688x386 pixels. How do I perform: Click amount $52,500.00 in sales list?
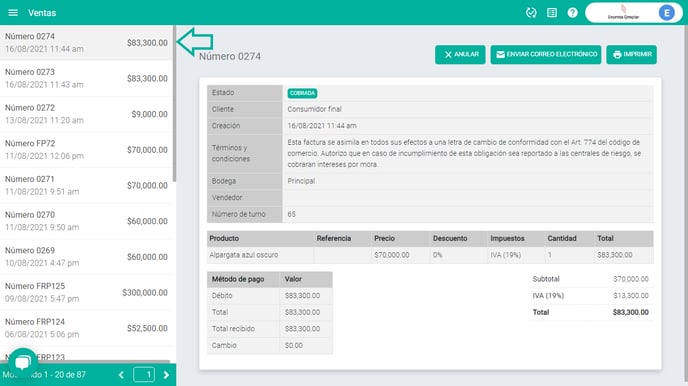pyautogui.click(x=147, y=328)
